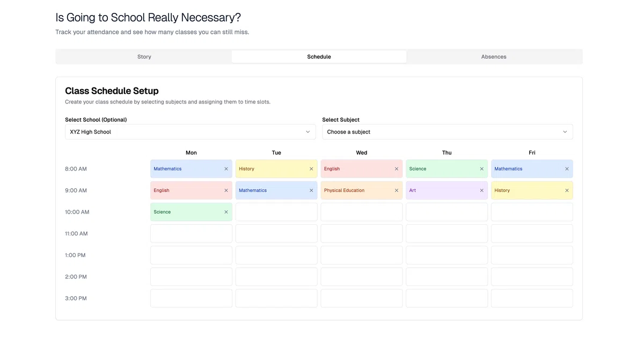
Task: Select empty Monday 11:00 AM slot
Action: (x=191, y=234)
